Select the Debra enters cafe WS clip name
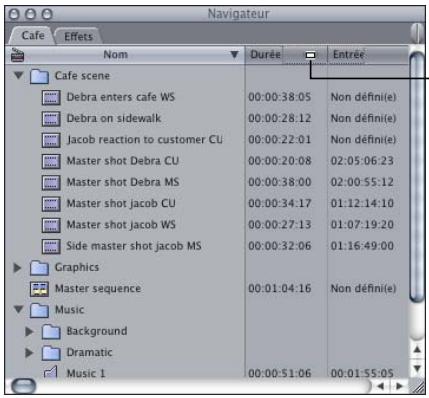This screenshot has height=398, width=429. pyautogui.click(x=121, y=97)
